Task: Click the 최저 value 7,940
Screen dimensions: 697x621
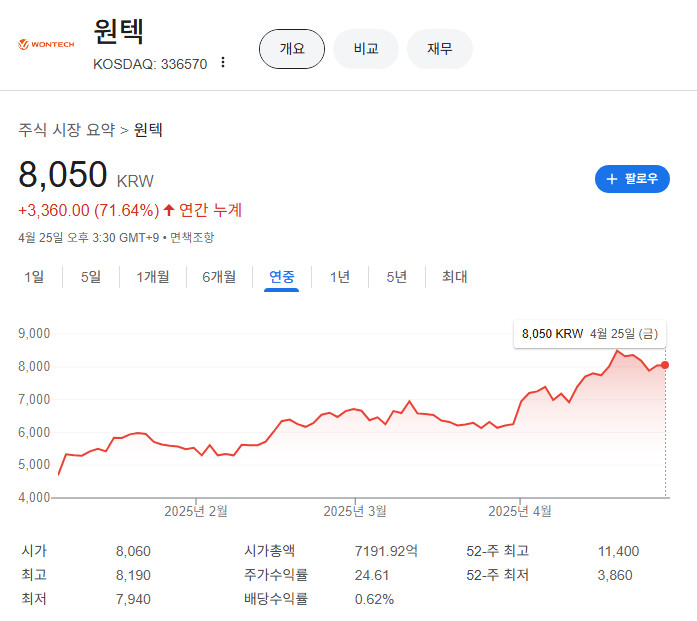Action: click(x=133, y=599)
